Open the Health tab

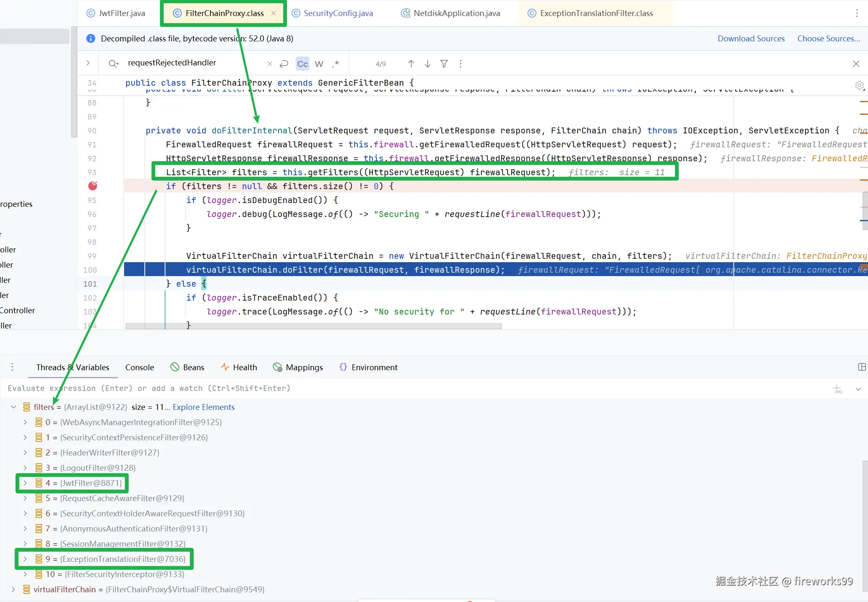pyautogui.click(x=239, y=367)
